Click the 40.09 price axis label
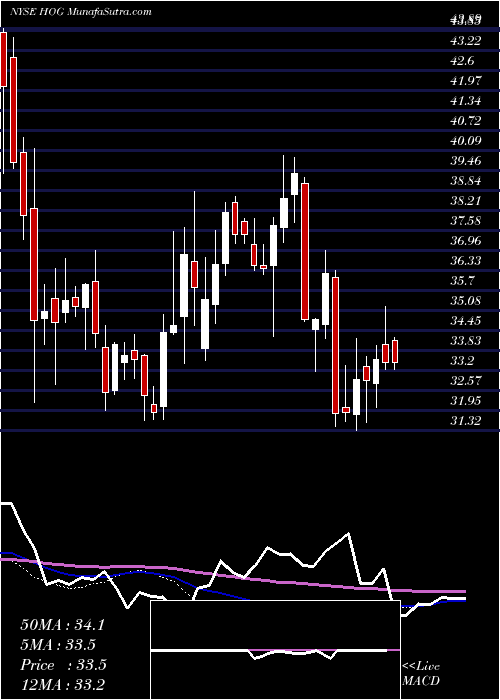This screenshot has height=700, width=500. (x=466, y=141)
